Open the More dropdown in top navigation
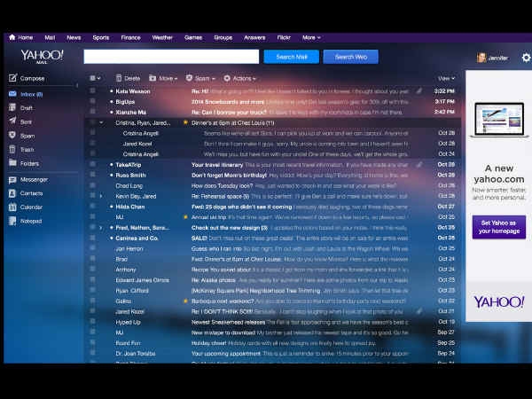Viewport: 532px width, 399px height. (311, 37)
